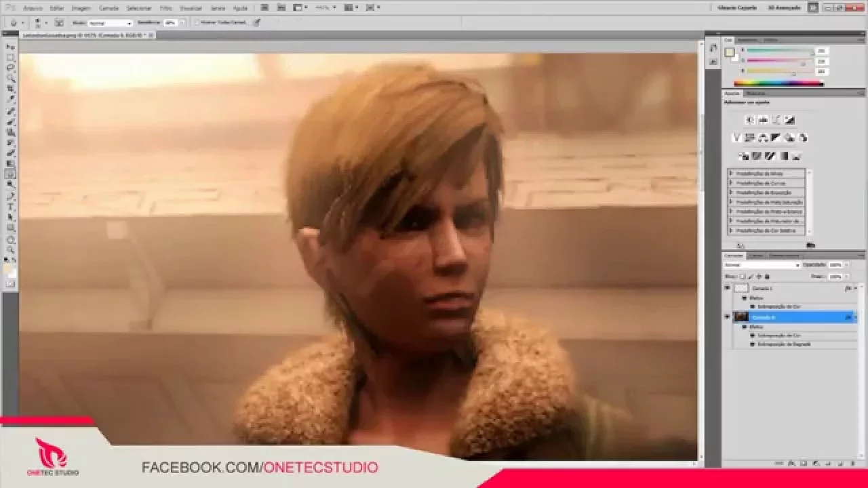Image resolution: width=868 pixels, height=488 pixels.
Task: Click the Color Balance adjustment icon
Action: click(x=763, y=138)
